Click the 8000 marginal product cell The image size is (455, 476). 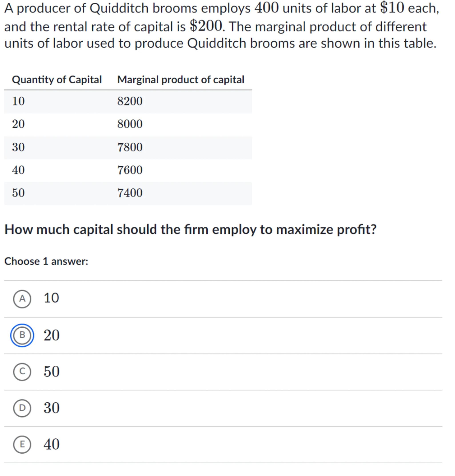click(130, 124)
